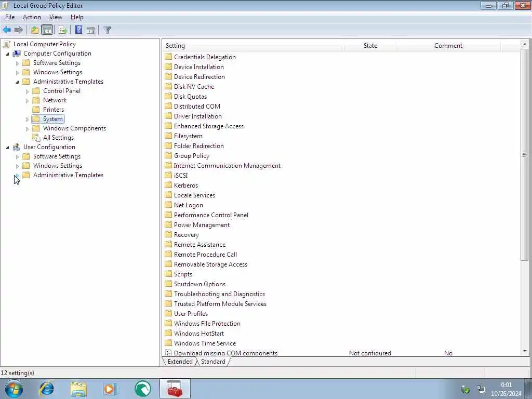This screenshot has width=532, height=399.
Task: Click the Credentials Delegation folder icon
Action: click(168, 57)
